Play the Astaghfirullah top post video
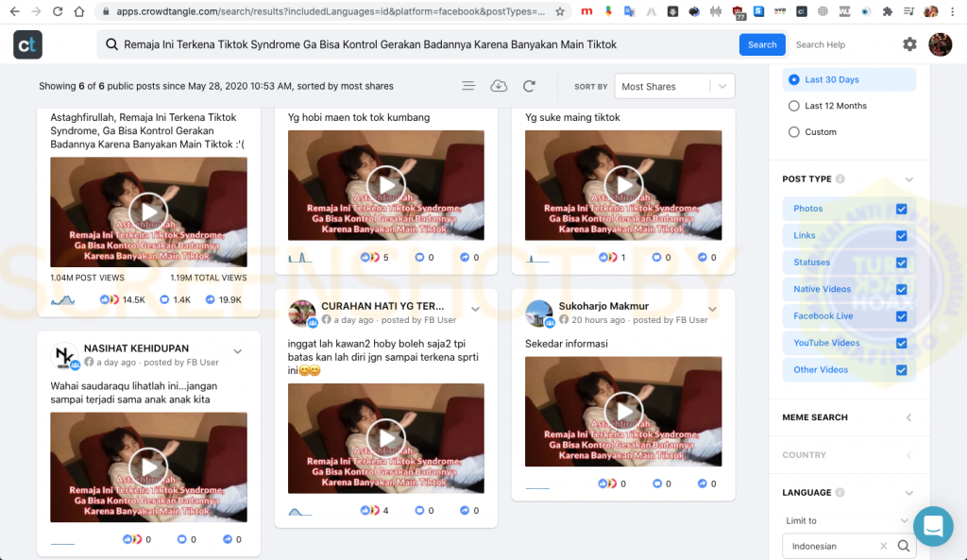 coord(148,212)
